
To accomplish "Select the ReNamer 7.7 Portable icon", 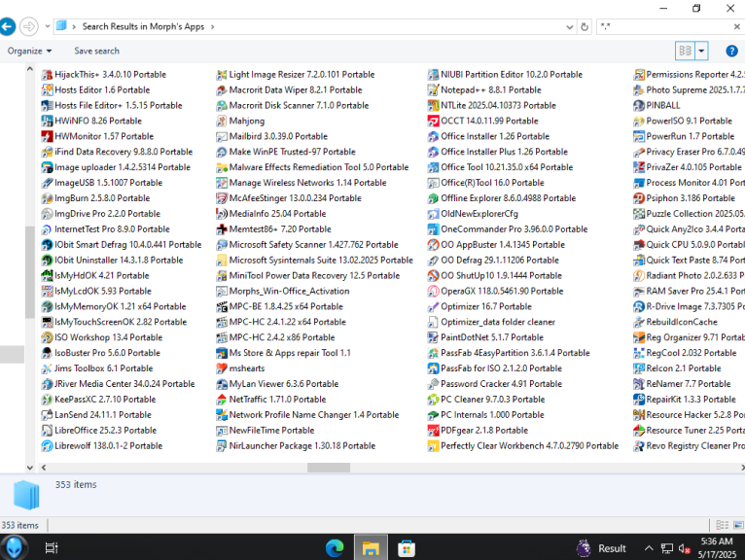I will 639,384.
